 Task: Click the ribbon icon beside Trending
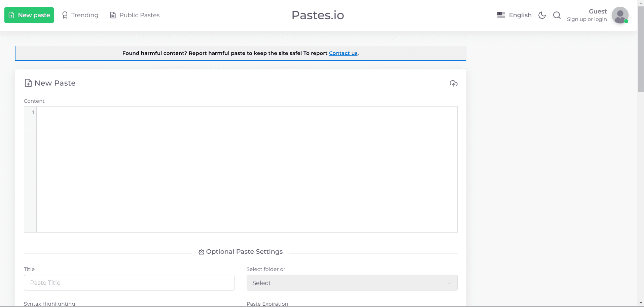pos(65,15)
